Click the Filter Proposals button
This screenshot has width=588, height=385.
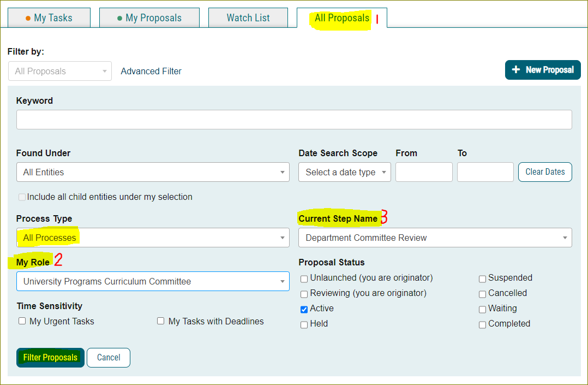[x=50, y=358]
